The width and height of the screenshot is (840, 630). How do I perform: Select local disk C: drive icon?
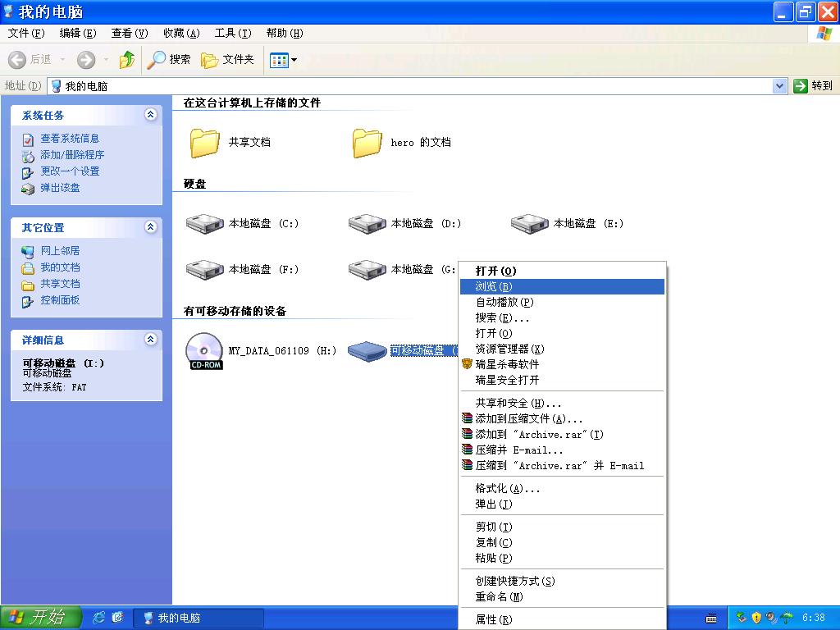pyautogui.click(x=204, y=224)
